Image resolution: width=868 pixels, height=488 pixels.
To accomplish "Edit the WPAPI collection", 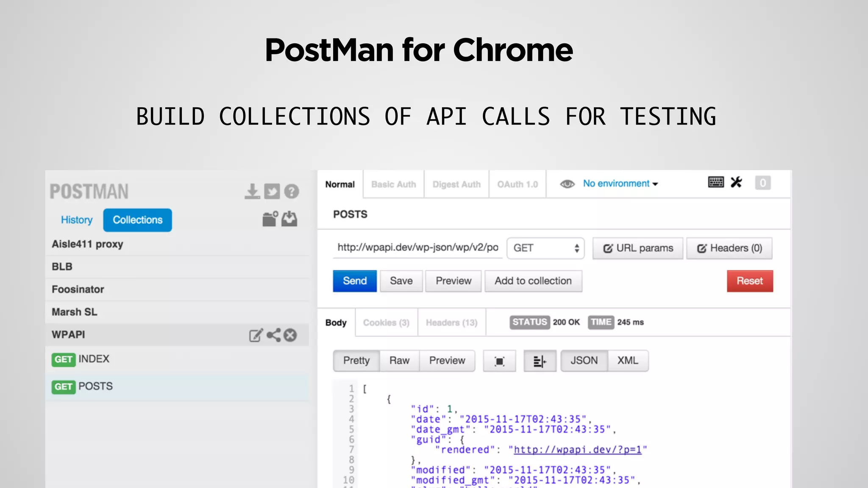I will pyautogui.click(x=256, y=335).
